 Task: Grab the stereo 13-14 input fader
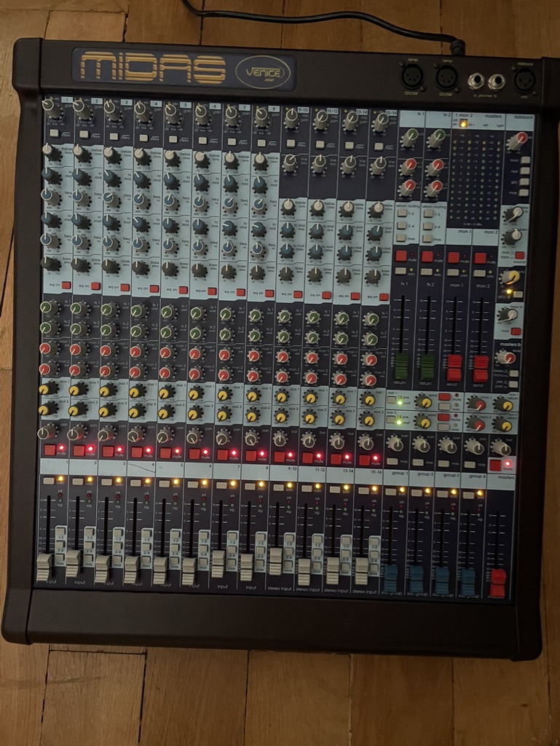tap(334, 570)
